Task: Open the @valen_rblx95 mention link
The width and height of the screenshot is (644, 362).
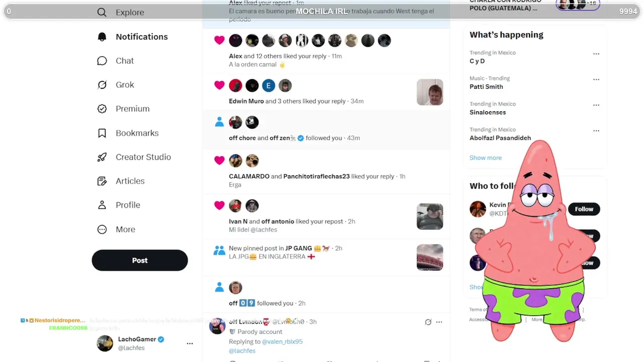Action: click(282, 341)
